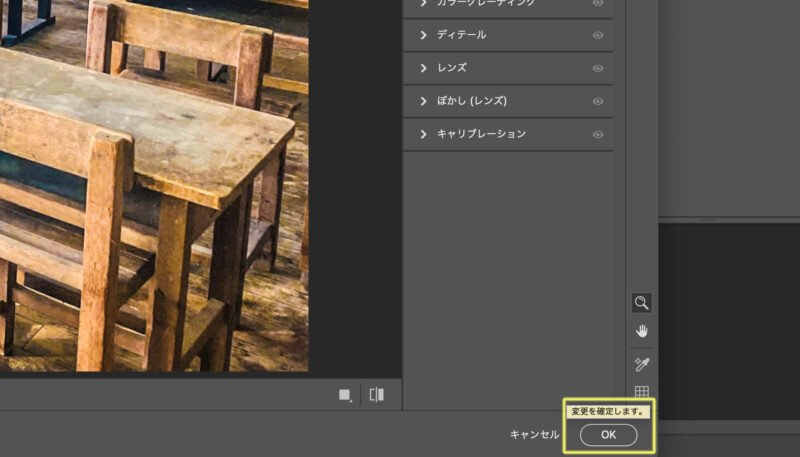Switch to before/after split view icon
The height and width of the screenshot is (457, 800).
(x=377, y=395)
